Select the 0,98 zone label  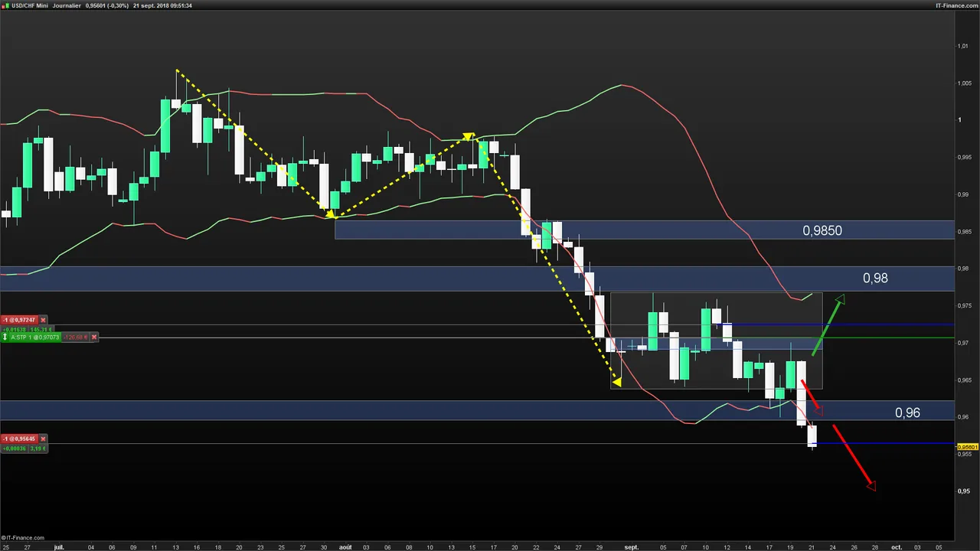(875, 279)
